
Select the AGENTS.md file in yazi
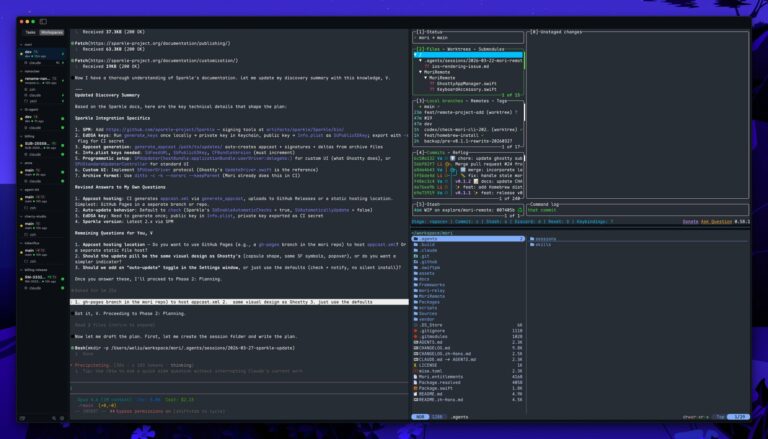(469, 342)
